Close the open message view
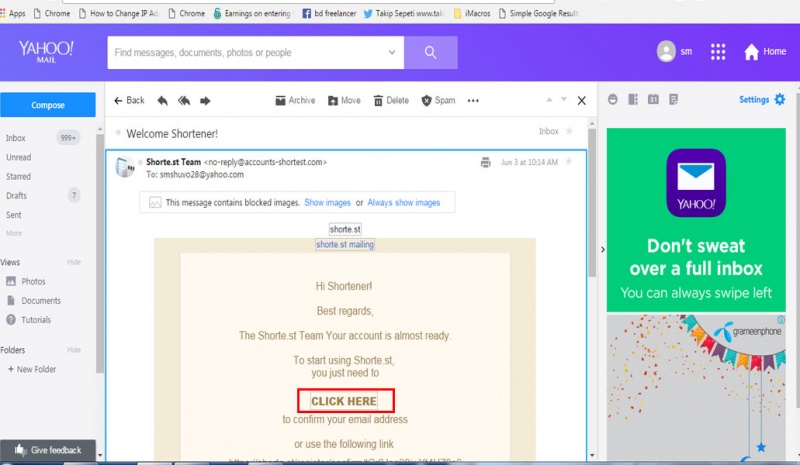Image resolution: width=800 pixels, height=465 pixels. [582, 101]
